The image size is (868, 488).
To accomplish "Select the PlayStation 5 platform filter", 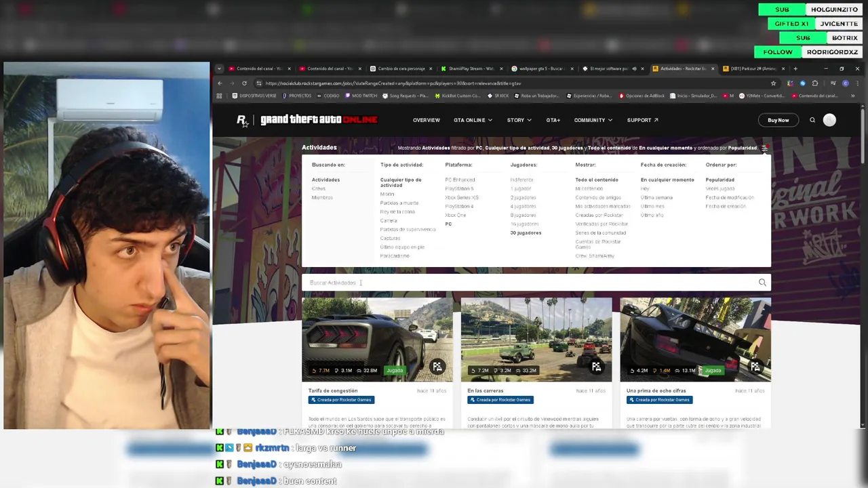I will [459, 188].
